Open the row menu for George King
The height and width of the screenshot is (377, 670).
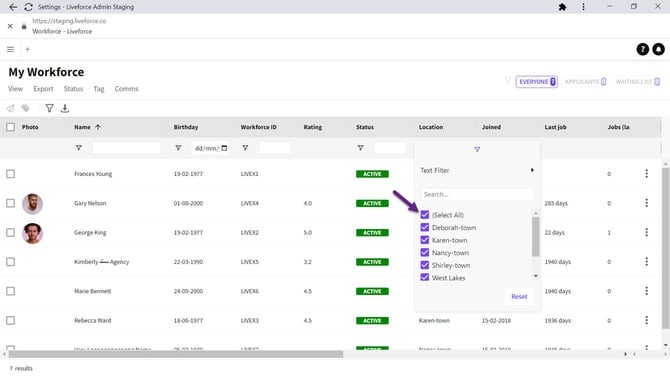646,232
